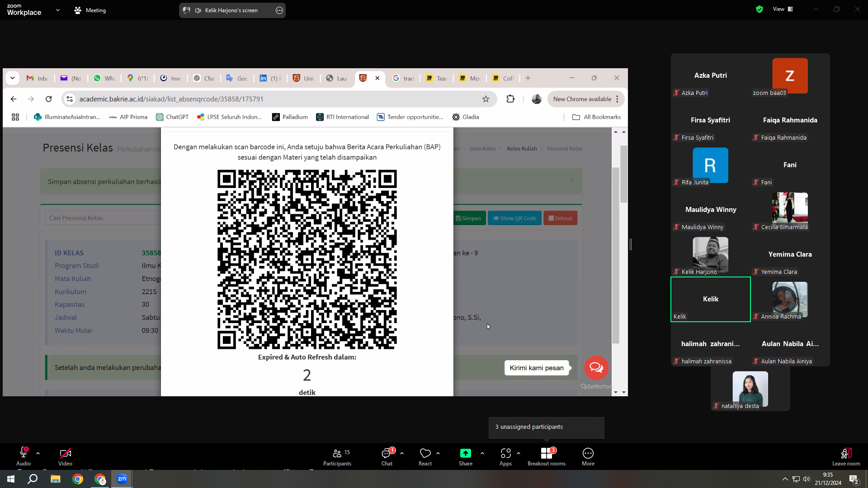Expand reaction options arrow next to React

(x=438, y=453)
